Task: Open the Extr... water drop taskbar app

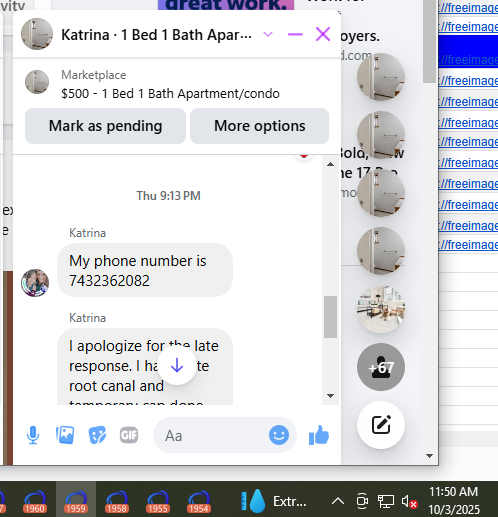Action: pyautogui.click(x=273, y=501)
